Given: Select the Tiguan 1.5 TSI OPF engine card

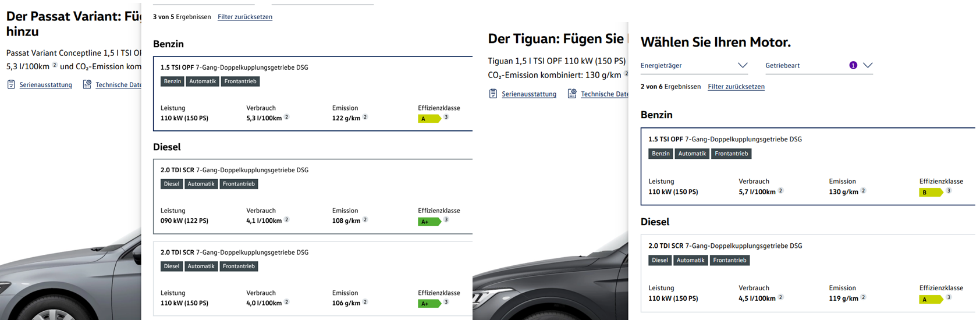Looking at the screenshot, I should click(x=808, y=166).
